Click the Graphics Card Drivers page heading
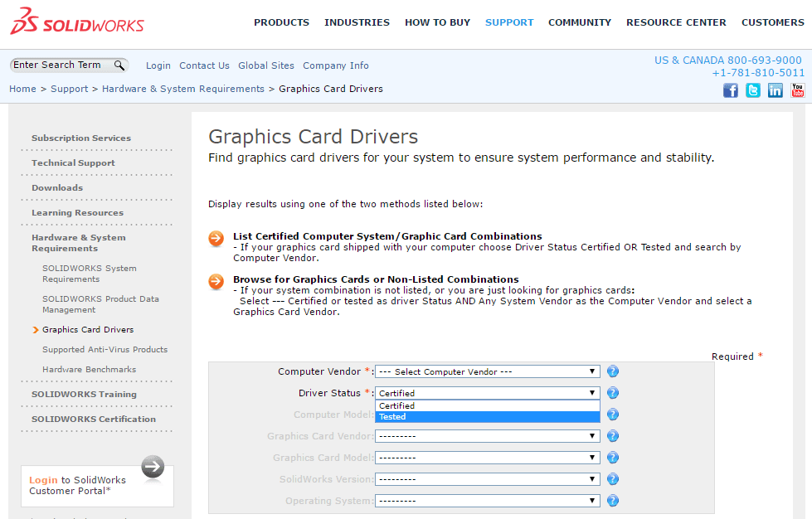812x519 pixels. (314, 137)
